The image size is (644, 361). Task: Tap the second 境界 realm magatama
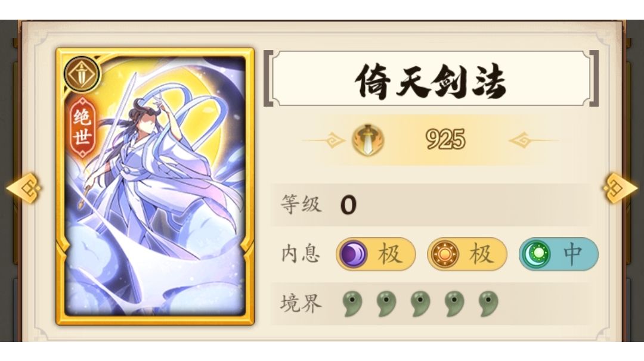pos(386,304)
